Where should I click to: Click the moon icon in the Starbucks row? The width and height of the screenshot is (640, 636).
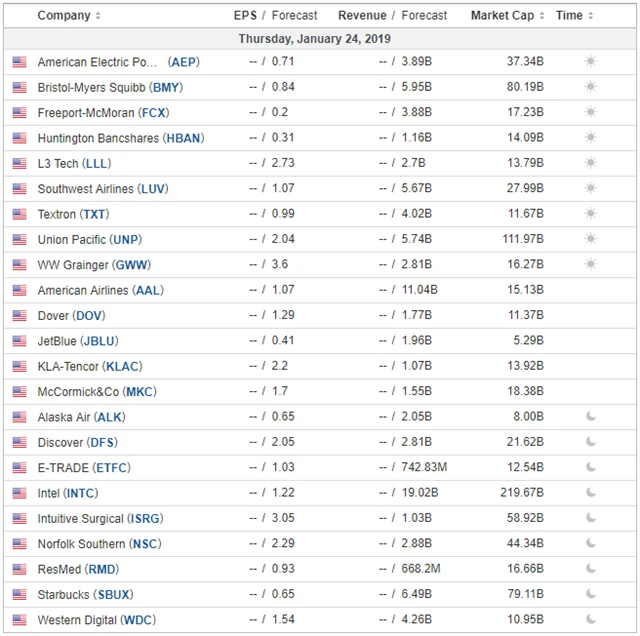590,594
